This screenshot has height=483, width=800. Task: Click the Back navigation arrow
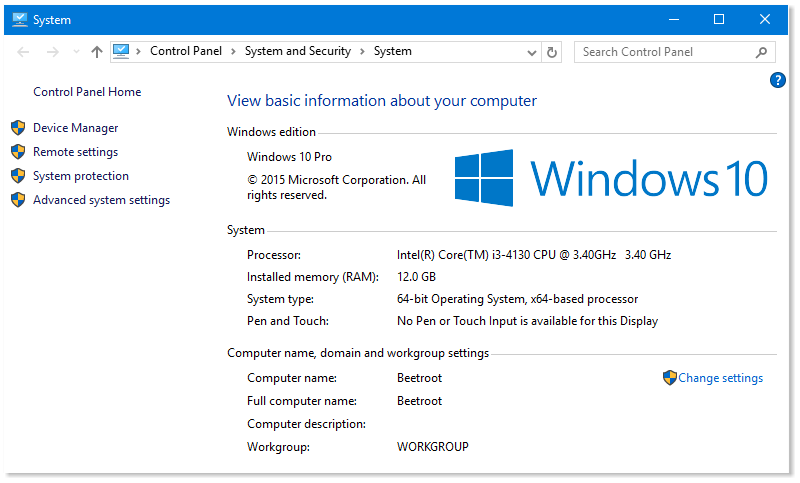coord(23,52)
